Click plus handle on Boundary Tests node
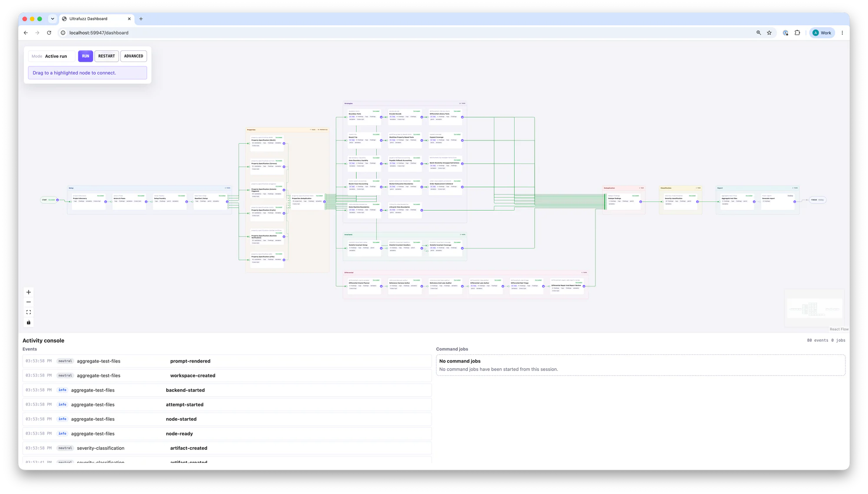Viewport: 868px width, 494px height. click(x=381, y=117)
